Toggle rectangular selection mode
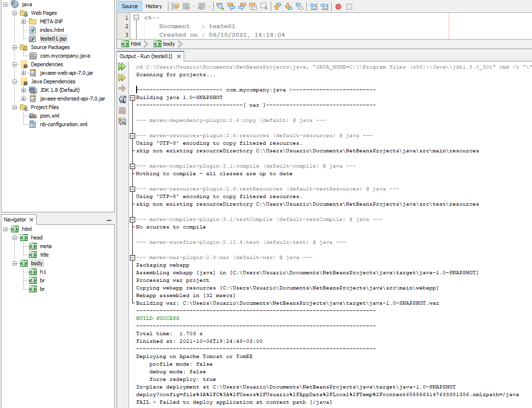532x408 pixels. coord(264,7)
